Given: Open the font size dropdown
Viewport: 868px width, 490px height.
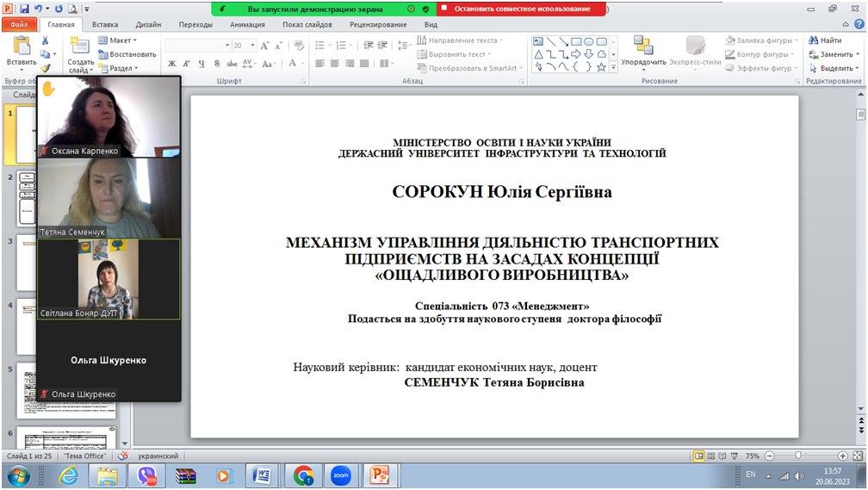Looking at the screenshot, I should (x=253, y=46).
